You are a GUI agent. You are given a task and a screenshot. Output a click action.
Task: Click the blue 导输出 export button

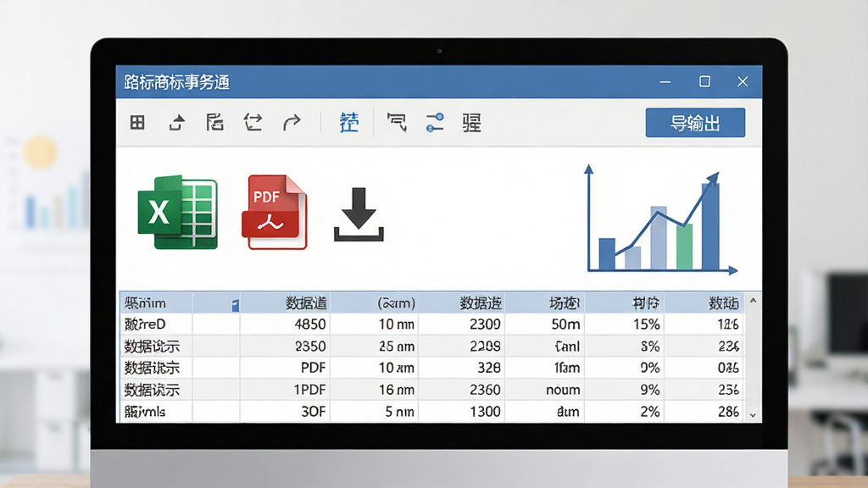click(x=695, y=122)
